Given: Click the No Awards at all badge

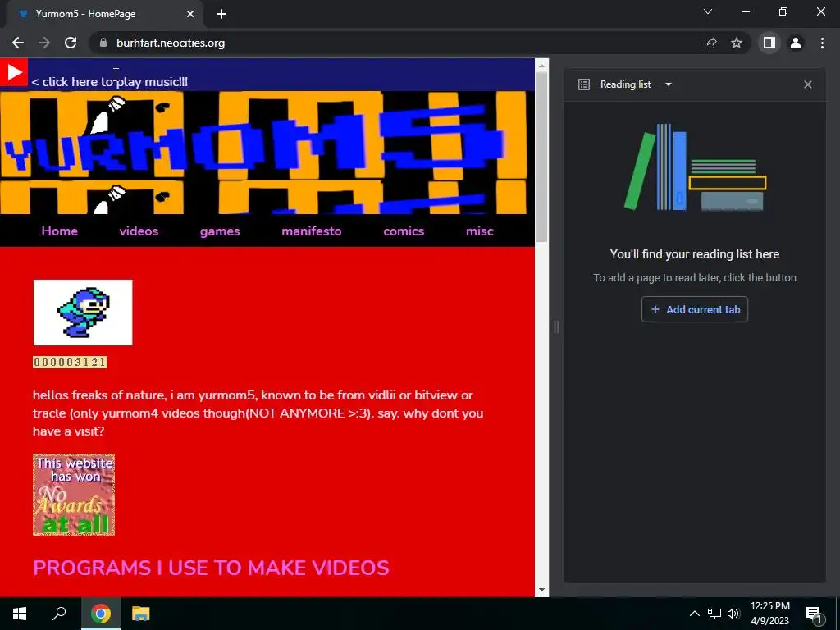Looking at the screenshot, I should tap(74, 495).
